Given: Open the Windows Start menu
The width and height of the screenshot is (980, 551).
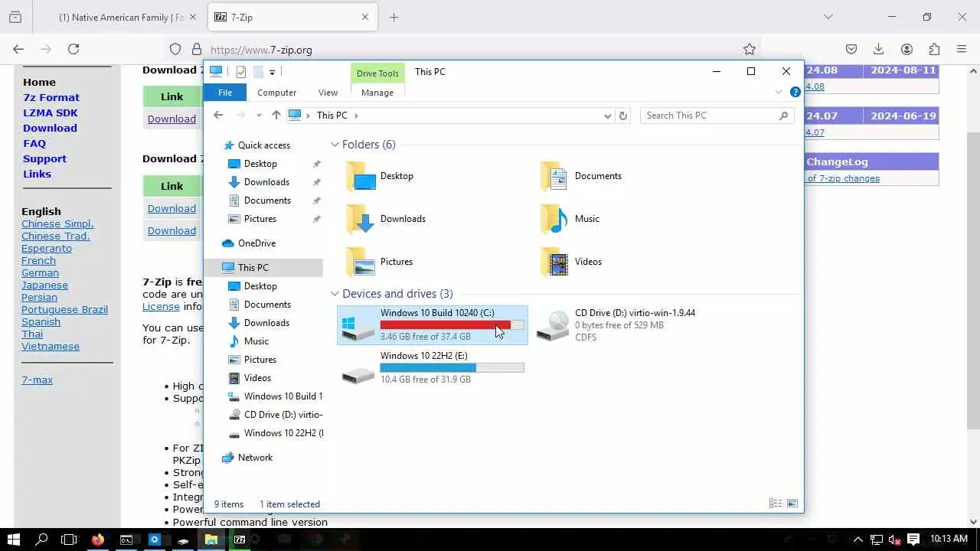Looking at the screenshot, I should click(x=14, y=540).
